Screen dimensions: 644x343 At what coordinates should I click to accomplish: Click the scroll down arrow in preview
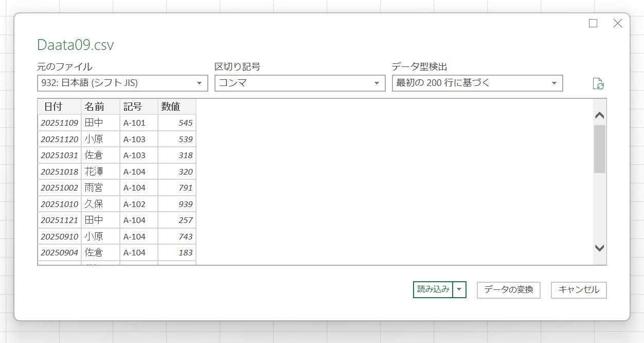coord(599,248)
